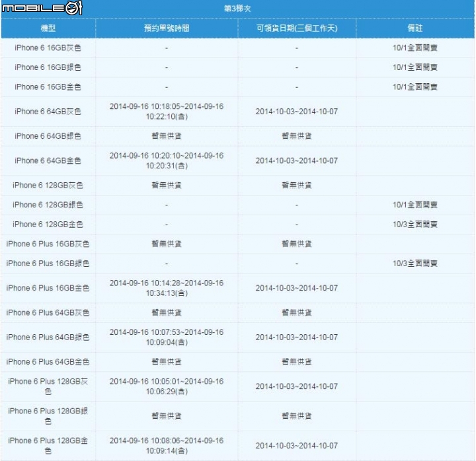Select the iPhone 6 Plus 128GB銀色 model cell
Image resolution: width=476 pixels, height=461 pixels.
click(x=48, y=416)
